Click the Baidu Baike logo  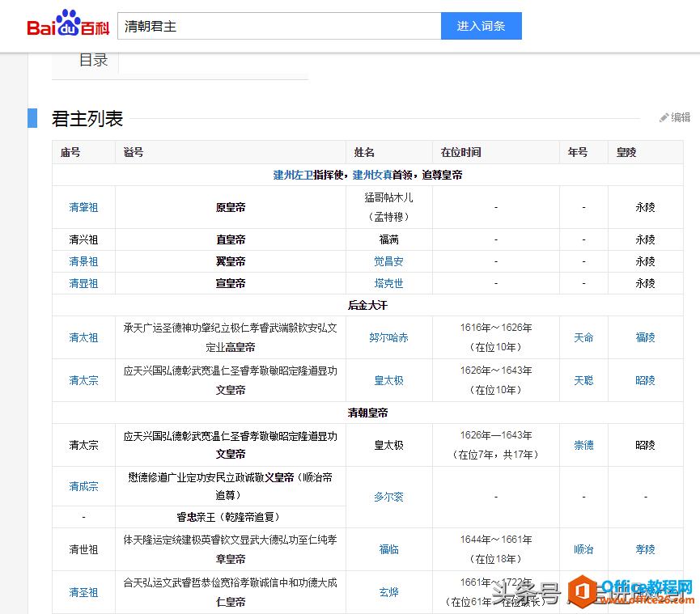(x=68, y=23)
